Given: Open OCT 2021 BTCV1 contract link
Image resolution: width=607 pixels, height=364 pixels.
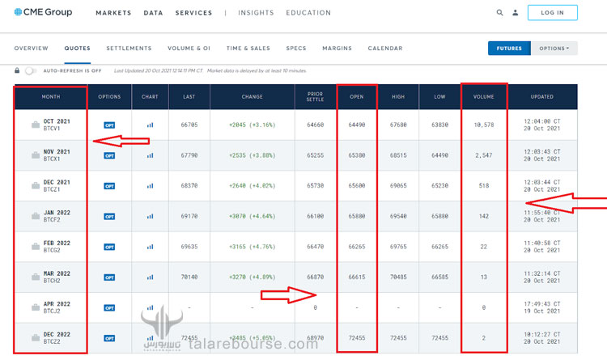Looking at the screenshot, I should click(x=57, y=125).
